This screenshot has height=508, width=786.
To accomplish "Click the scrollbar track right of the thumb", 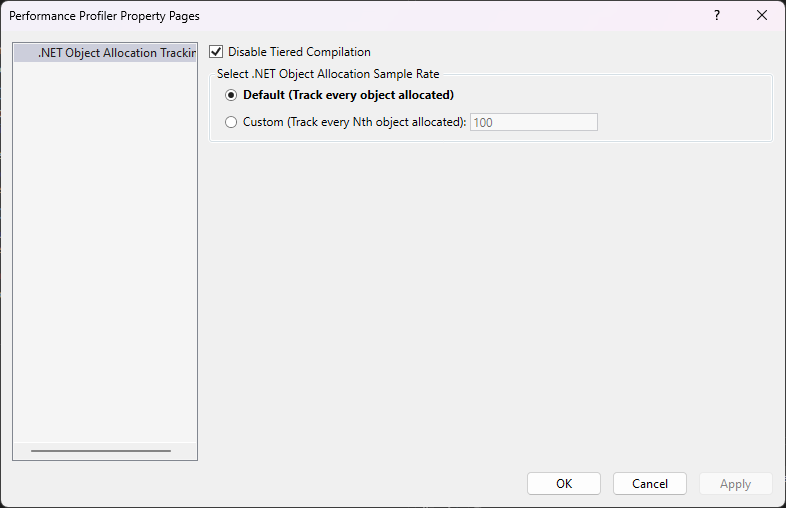I will point(184,451).
